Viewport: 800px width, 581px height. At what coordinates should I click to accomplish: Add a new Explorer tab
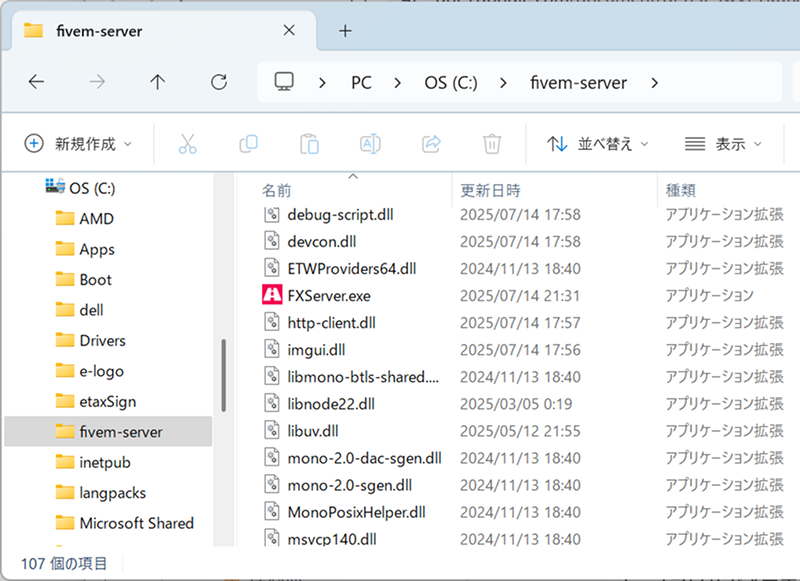click(345, 31)
